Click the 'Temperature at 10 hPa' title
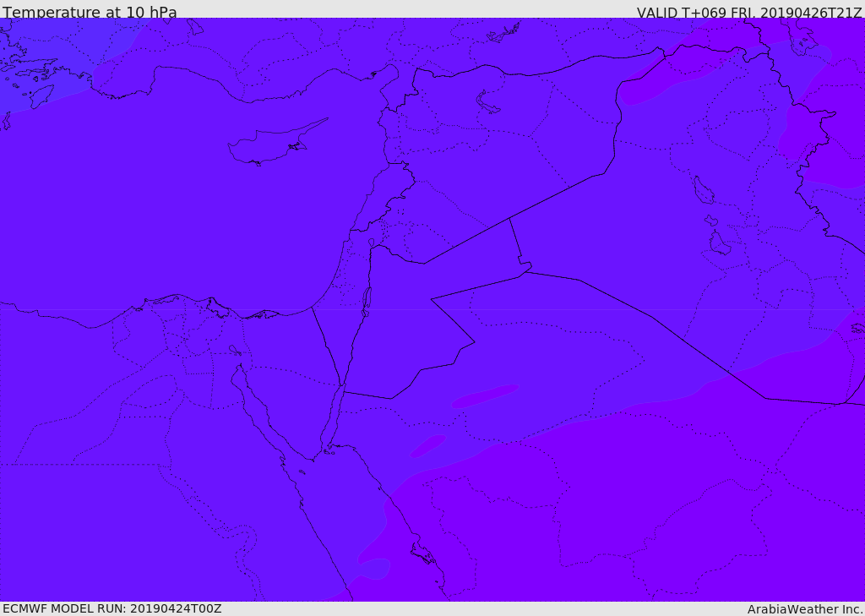 (x=90, y=12)
